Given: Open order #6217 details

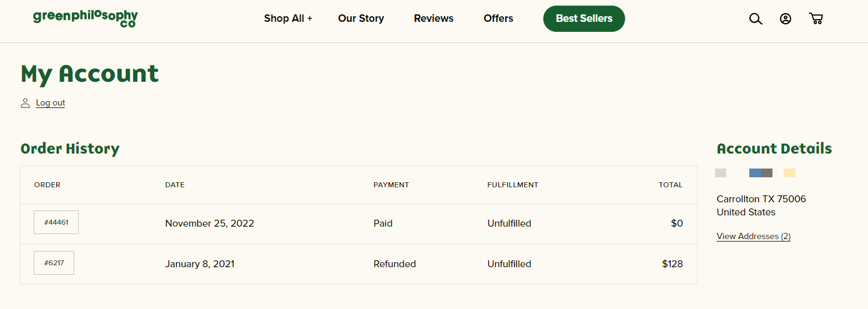Looking at the screenshot, I should (54, 263).
